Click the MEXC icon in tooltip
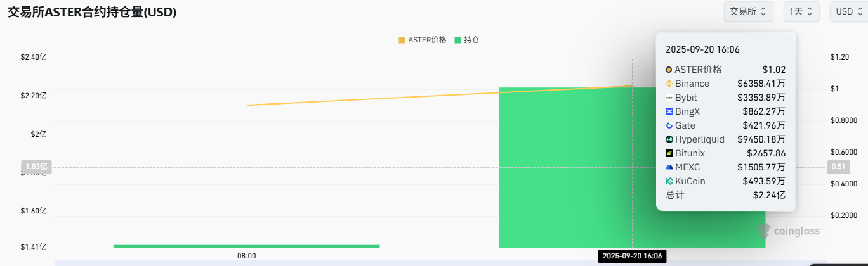868x266 pixels. click(669, 167)
